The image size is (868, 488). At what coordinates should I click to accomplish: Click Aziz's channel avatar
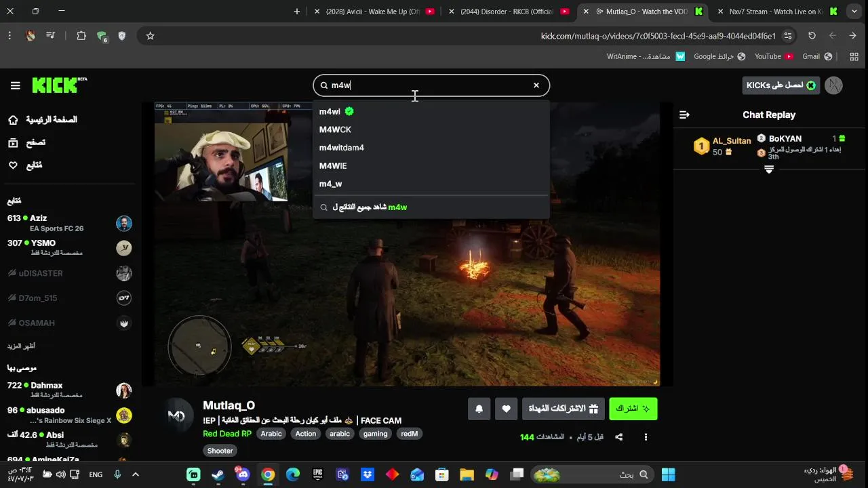(x=123, y=223)
